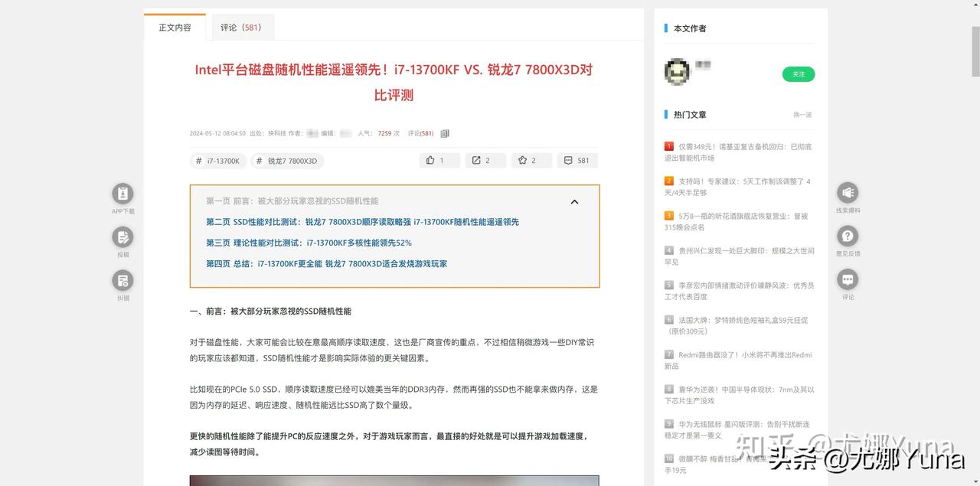Screen dimensions: 980x486
Task: Follow the author with 关注 button
Action: click(x=799, y=74)
